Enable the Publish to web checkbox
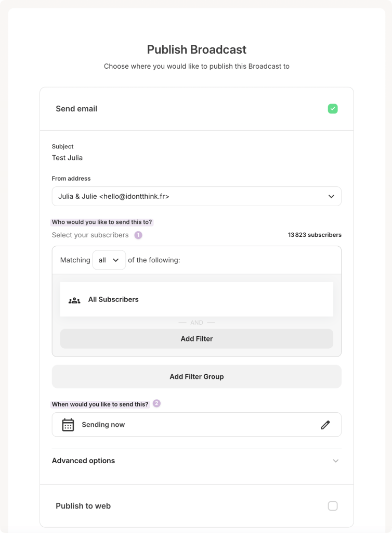Image resolution: width=392 pixels, height=533 pixels. point(333,506)
